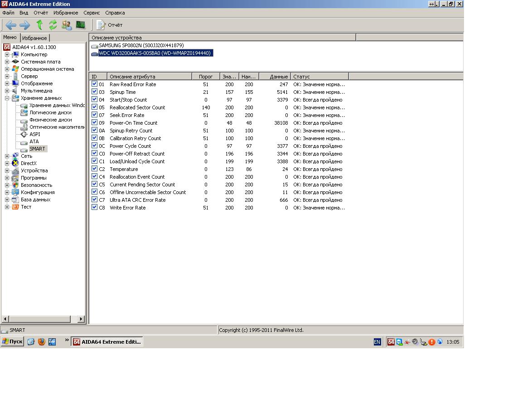Uncheck Spinup Time attribute checkbox
The height and width of the screenshot is (404, 532).
(x=95, y=92)
